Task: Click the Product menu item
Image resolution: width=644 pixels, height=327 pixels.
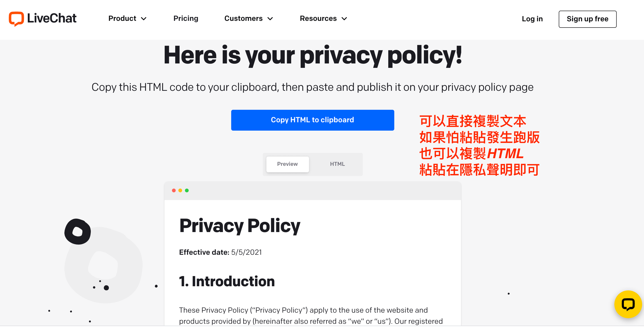Action: click(x=128, y=18)
